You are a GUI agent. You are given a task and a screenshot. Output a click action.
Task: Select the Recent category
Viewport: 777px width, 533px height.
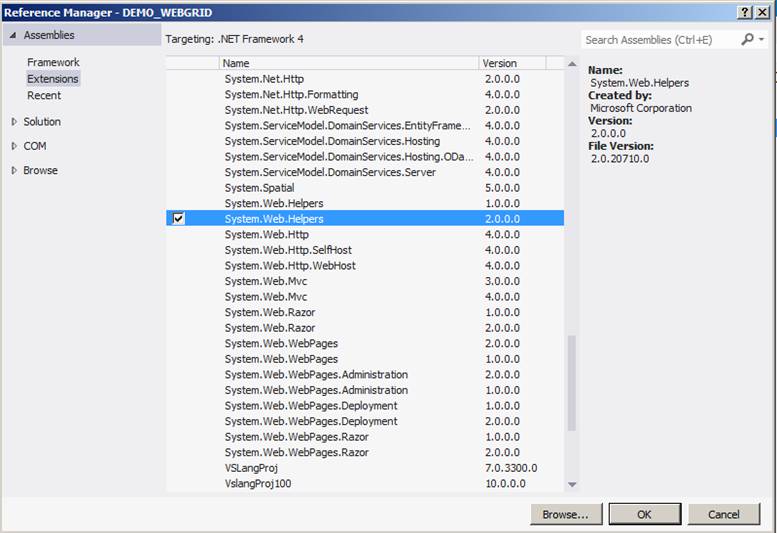click(44, 96)
